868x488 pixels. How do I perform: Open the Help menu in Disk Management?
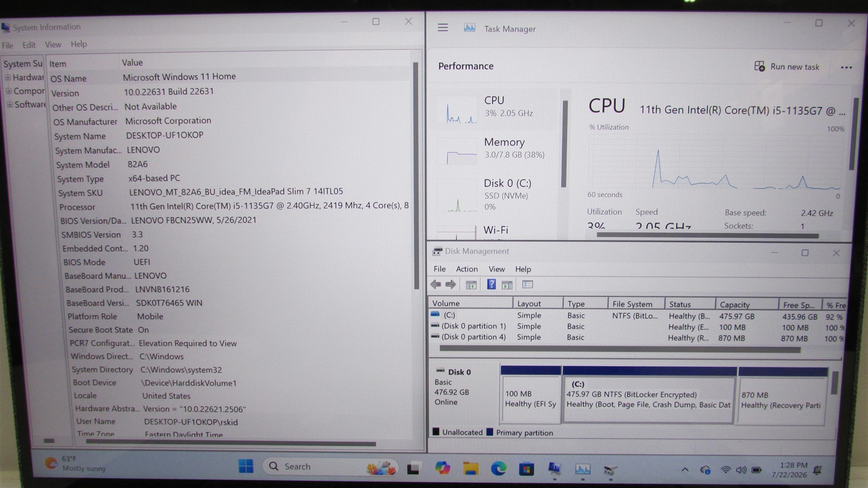click(523, 269)
